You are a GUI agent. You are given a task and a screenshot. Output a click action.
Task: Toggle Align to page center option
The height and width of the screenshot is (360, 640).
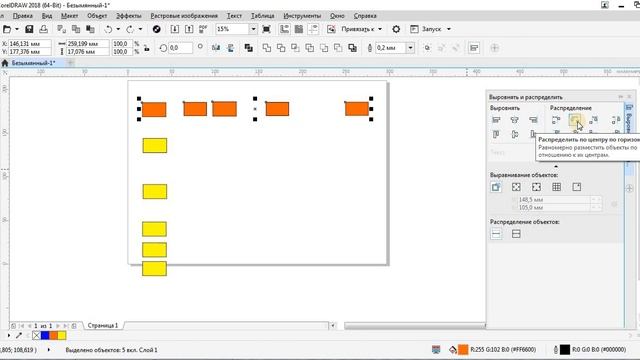click(536, 187)
